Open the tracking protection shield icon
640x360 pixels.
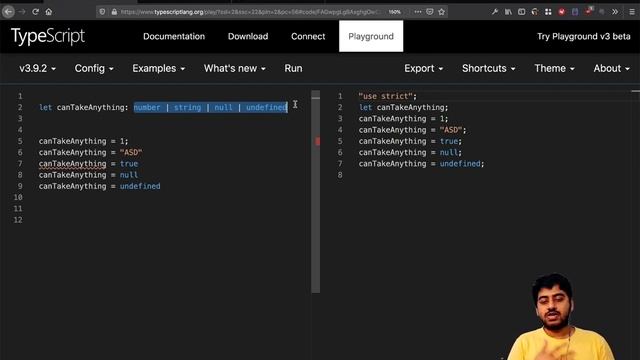point(102,12)
